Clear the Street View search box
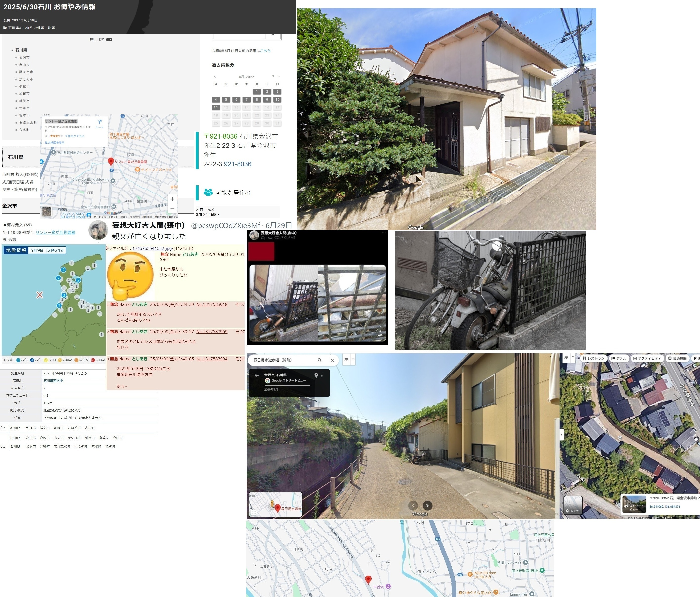This screenshot has height=597, width=700. pos(332,360)
